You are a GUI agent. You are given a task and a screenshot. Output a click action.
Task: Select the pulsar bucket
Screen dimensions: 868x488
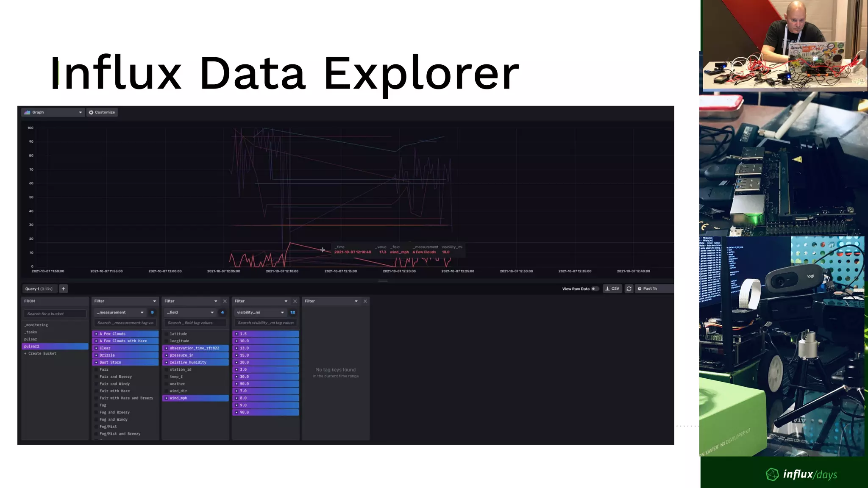coord(55,339)
